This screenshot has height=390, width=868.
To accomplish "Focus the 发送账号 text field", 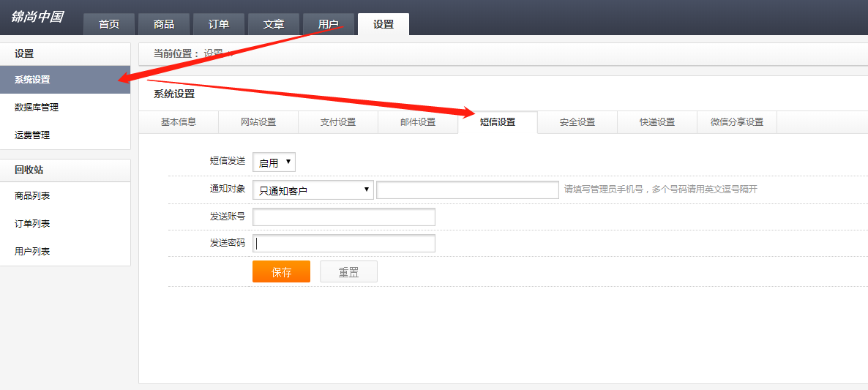I will pos(344,217).
